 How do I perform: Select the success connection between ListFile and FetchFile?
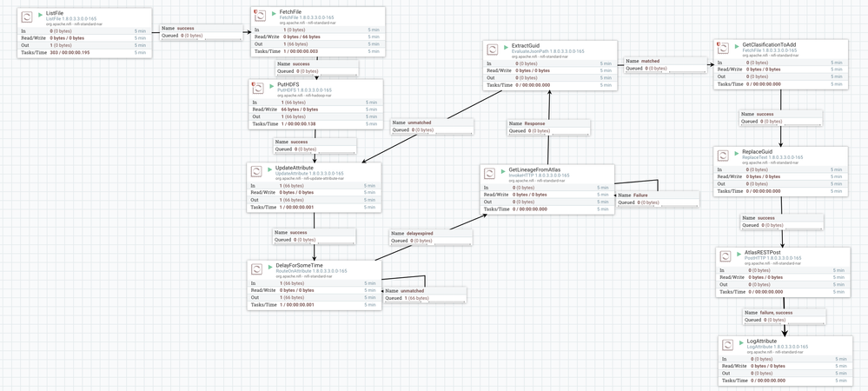[x=202, y=31]
